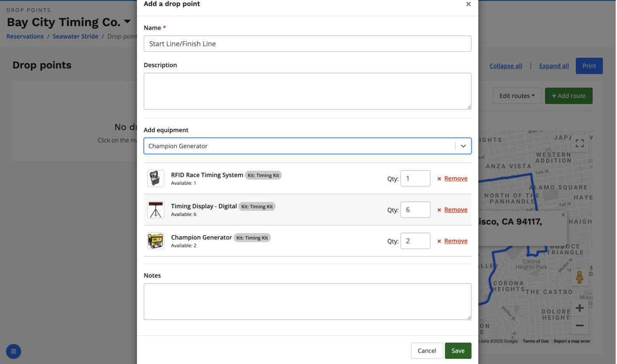Toggle map fullscreen view icon

[x=579, y=144]
